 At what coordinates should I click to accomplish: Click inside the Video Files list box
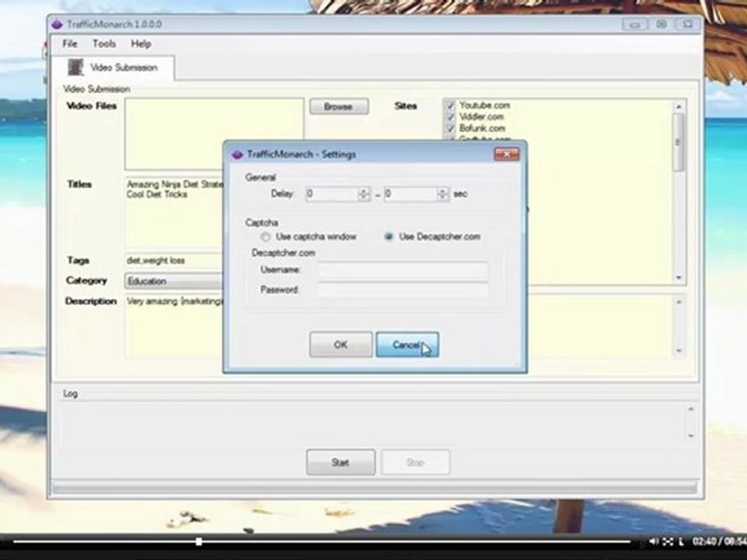point(214,134)
